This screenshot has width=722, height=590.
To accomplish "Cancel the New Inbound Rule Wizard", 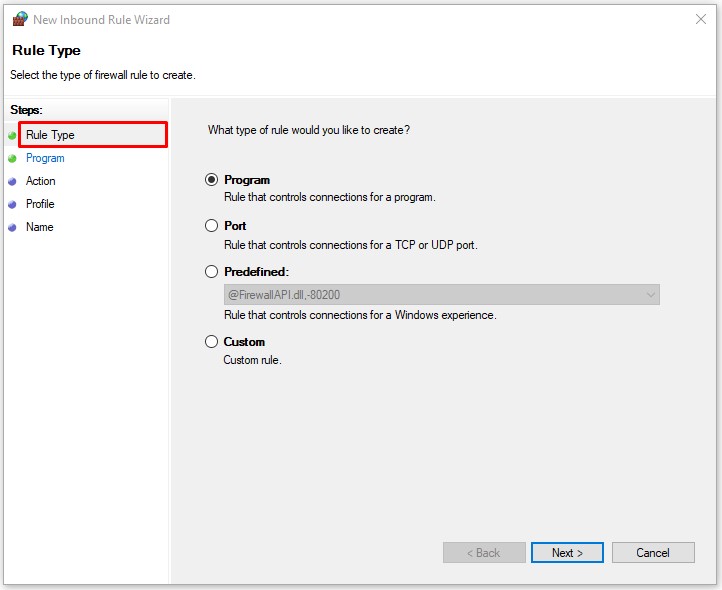I will (x=653, y=553).
